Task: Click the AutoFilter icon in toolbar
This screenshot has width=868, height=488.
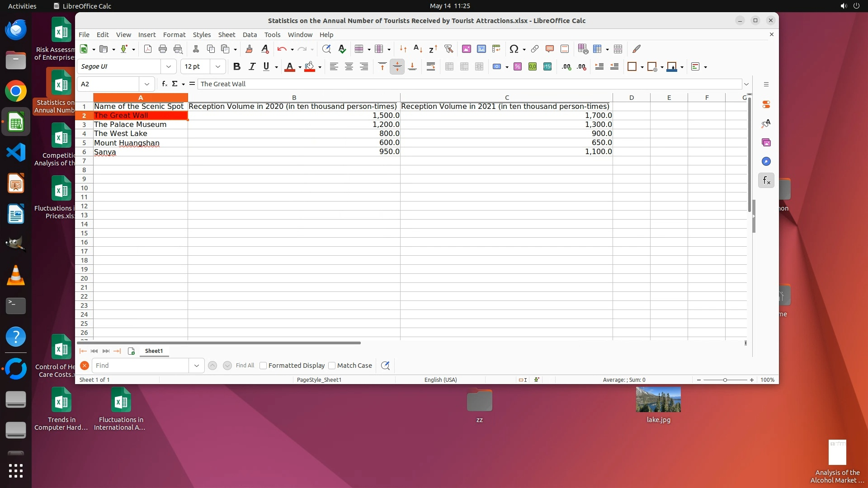Action: [x=448, y=49]
